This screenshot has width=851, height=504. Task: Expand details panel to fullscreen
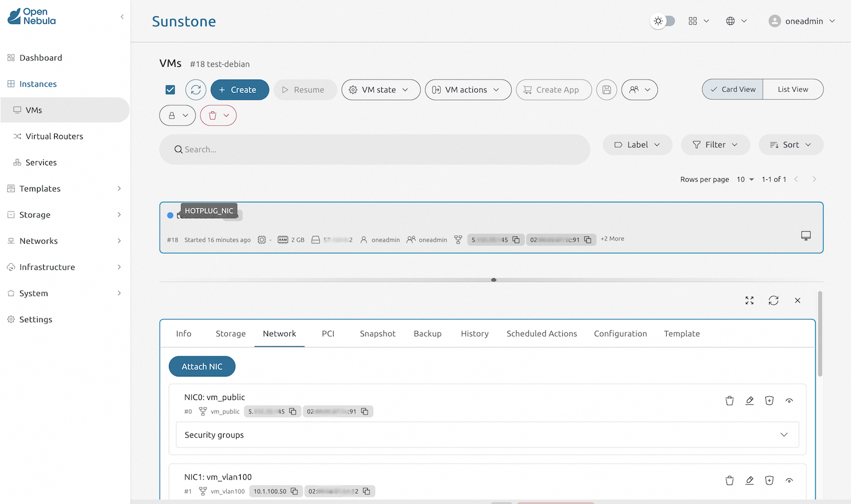coord(749,300)
